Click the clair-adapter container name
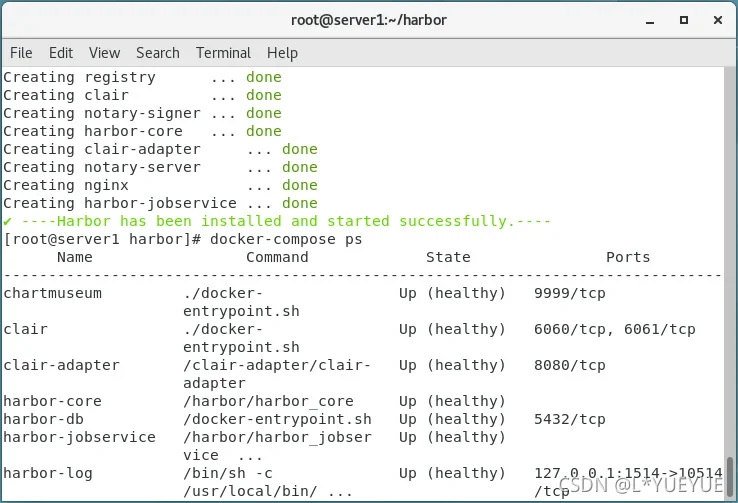Screen dimensions: 738x503 (x=61, y=365)
